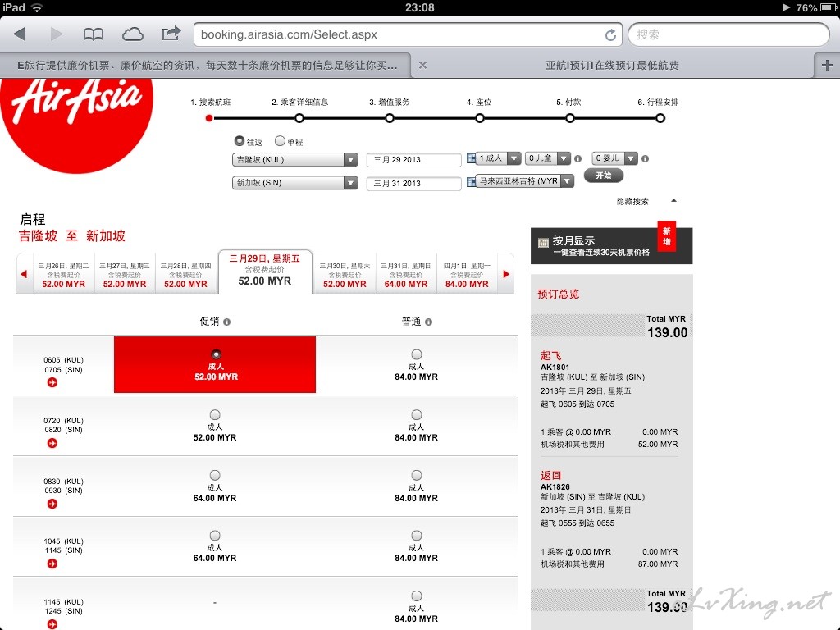Show later dates with right red arrow
Screen dimensions: 840x630
point(506,274)
